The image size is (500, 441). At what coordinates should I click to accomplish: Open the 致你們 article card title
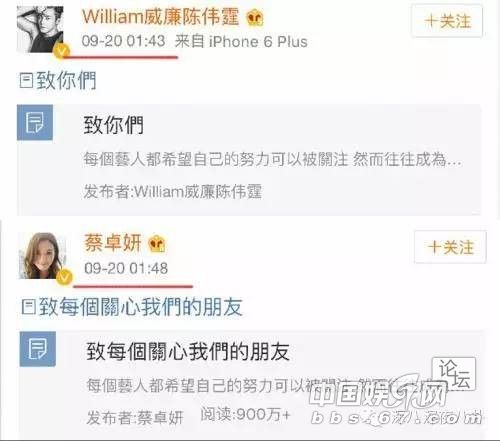coord(114,125)
